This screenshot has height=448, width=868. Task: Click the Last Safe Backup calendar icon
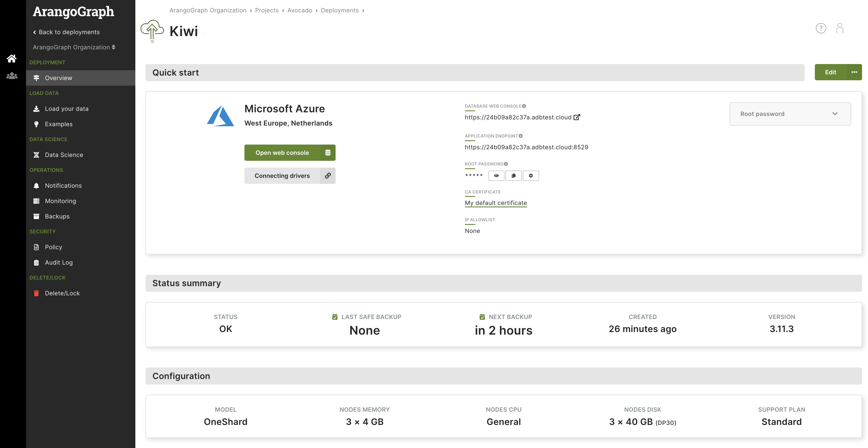click(335, 317)
